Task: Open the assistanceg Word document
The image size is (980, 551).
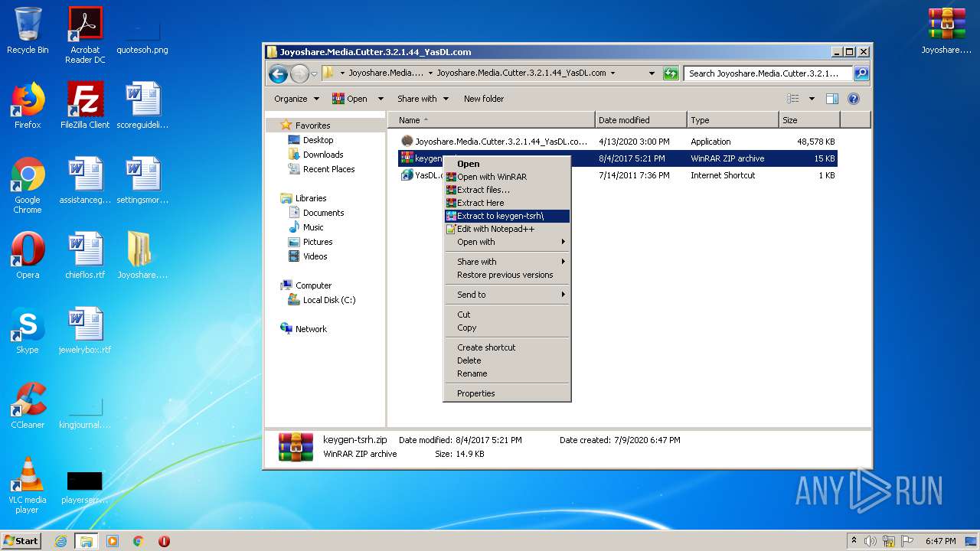Action: click(x=85, y=181)
